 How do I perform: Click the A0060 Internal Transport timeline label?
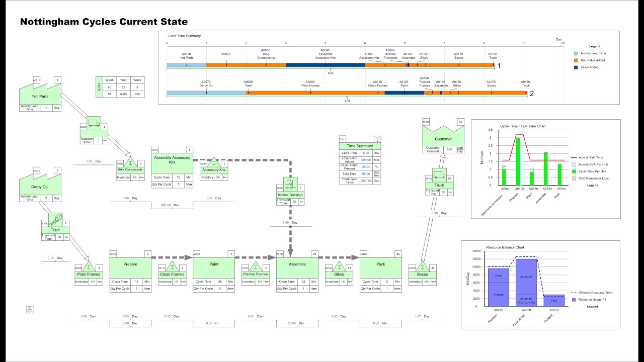390,54
